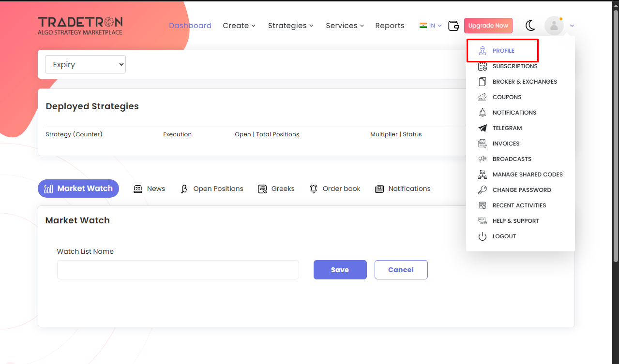Viewport: 619px width, 364px height.
Task: Click the Tradetron logo
Action: click(80, 26)
